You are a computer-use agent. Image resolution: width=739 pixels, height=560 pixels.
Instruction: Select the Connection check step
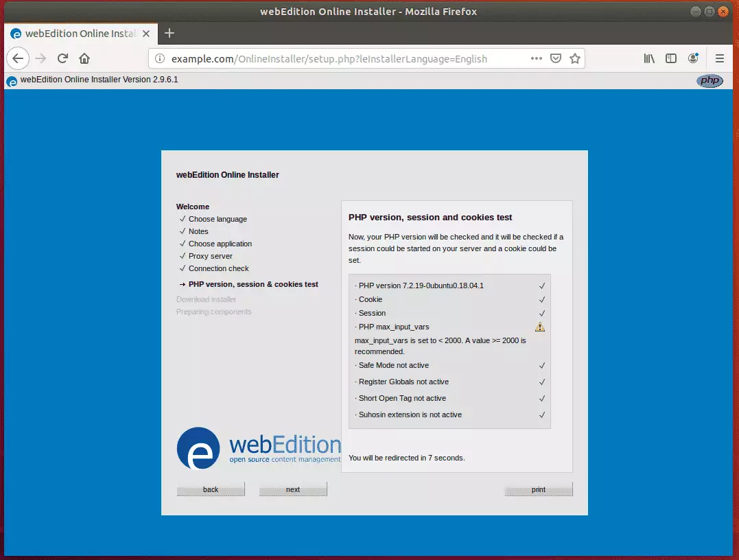pos(219,268)
